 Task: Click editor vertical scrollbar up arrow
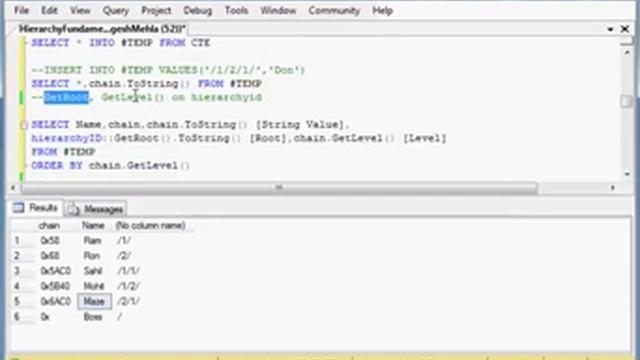(627, 52)
